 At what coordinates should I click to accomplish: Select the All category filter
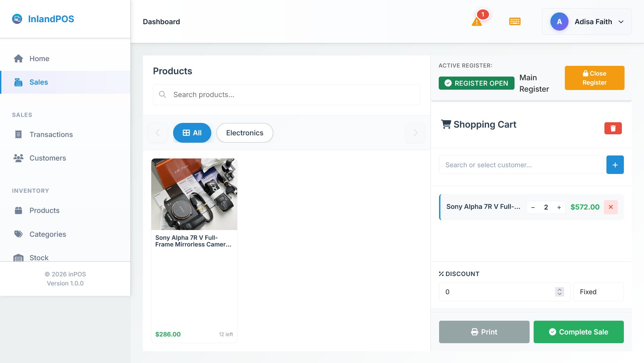tap(192, 133)
